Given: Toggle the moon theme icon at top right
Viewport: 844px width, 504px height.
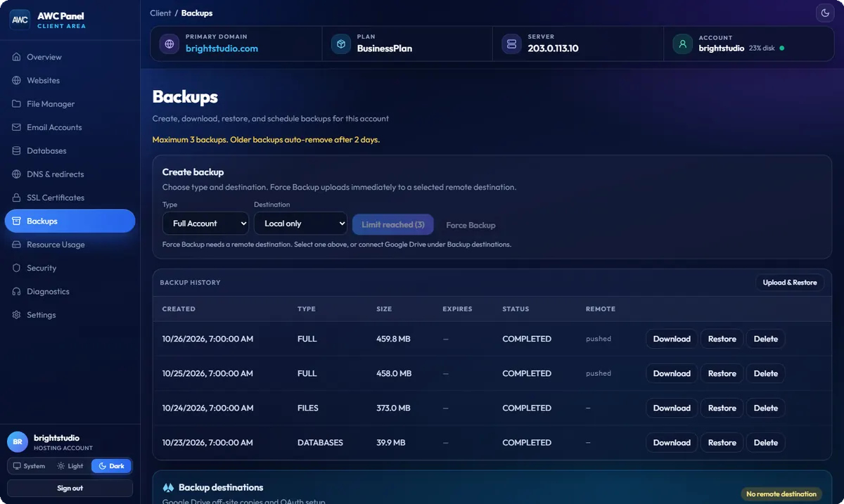Looking at the screenshot, I should click(x=824, y=13).
